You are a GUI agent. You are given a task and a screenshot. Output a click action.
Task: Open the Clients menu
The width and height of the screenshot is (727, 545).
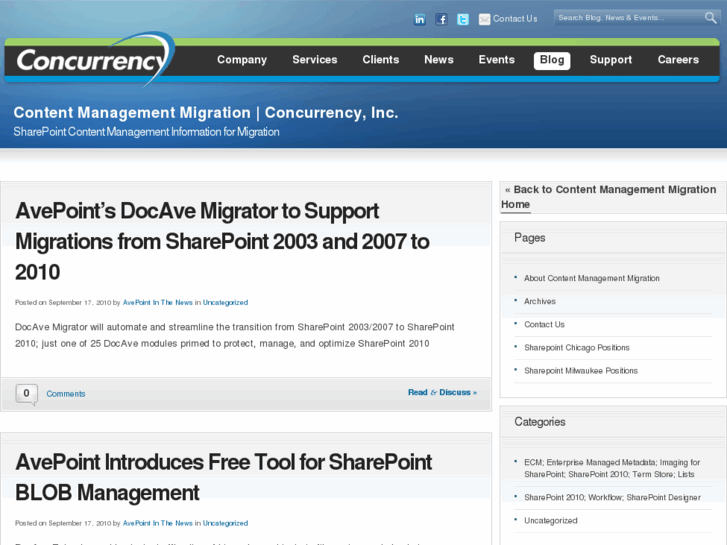pos(381,60)
